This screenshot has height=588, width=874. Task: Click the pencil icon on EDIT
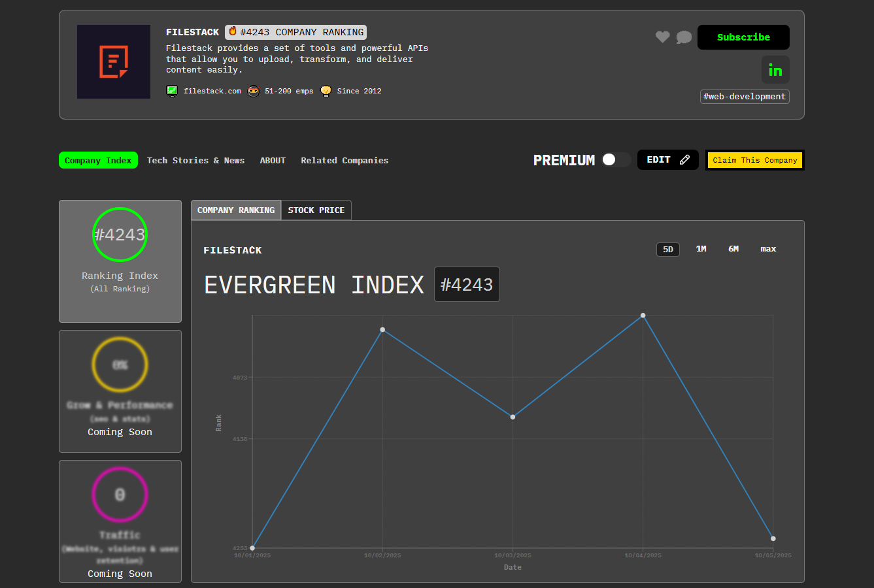684,160
